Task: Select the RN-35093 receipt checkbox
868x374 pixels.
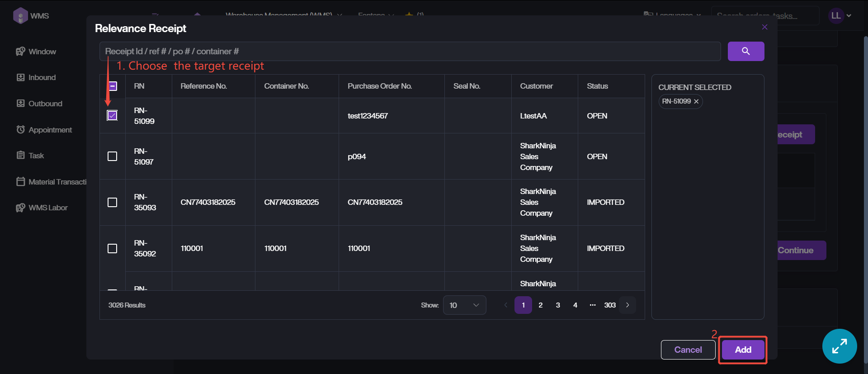Action: tap(112, 202)
